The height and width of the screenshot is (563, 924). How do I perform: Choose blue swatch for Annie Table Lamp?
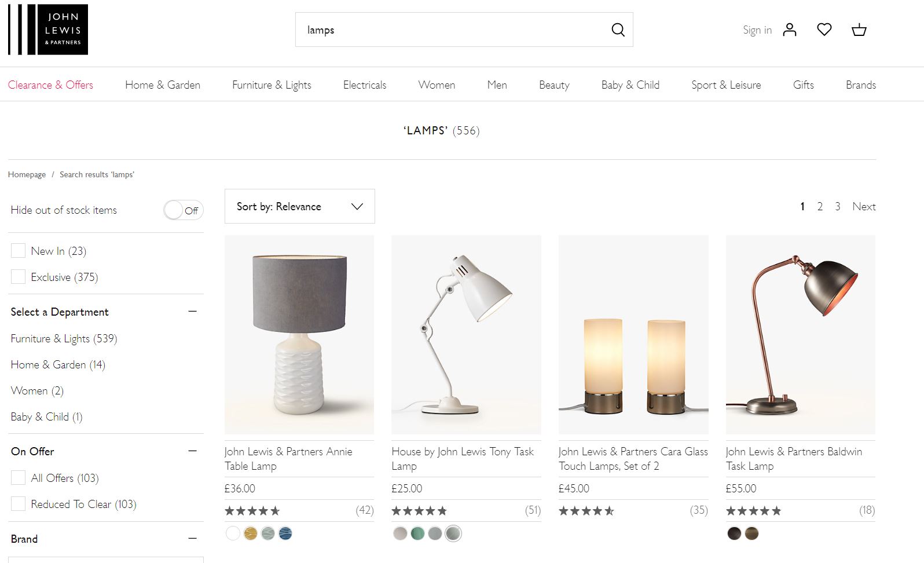pos(285,533)
